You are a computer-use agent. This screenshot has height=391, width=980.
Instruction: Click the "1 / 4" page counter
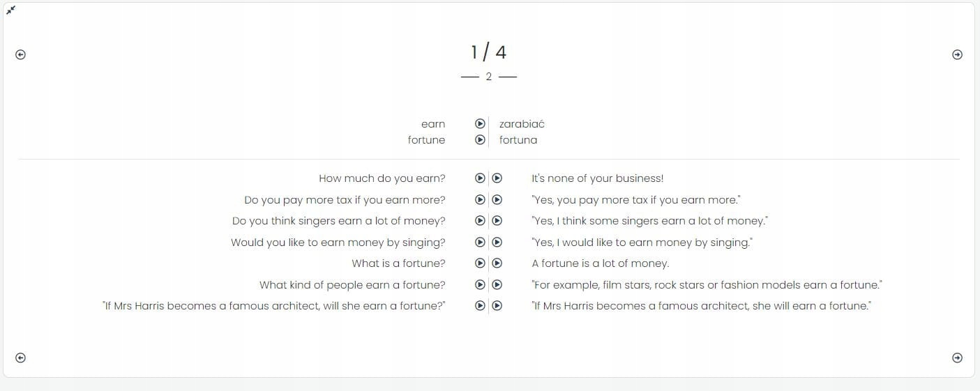coord(488,52)
